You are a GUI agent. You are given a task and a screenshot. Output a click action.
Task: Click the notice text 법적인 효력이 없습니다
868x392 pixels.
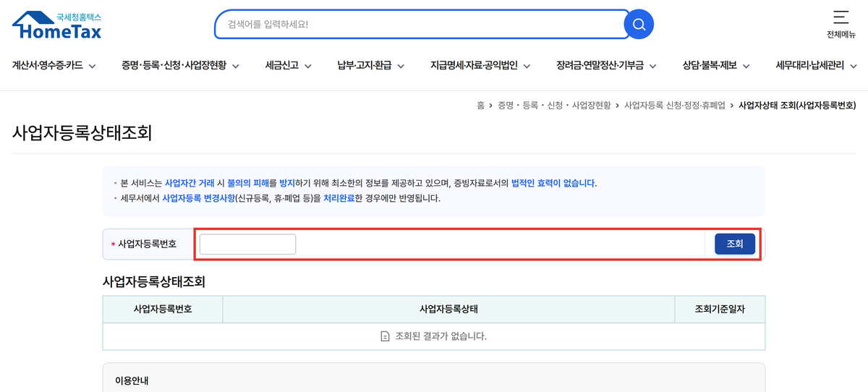(x=554, y=182)
